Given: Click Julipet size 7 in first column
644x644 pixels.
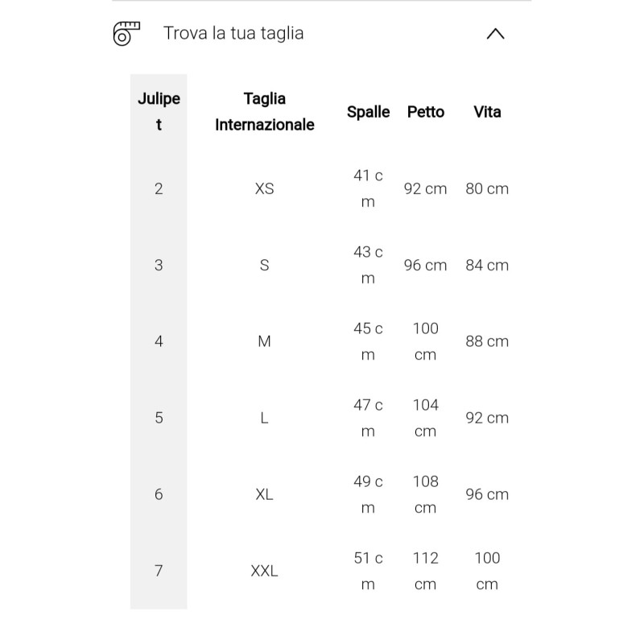Looking at the screenshot, I should pos(159,571).
